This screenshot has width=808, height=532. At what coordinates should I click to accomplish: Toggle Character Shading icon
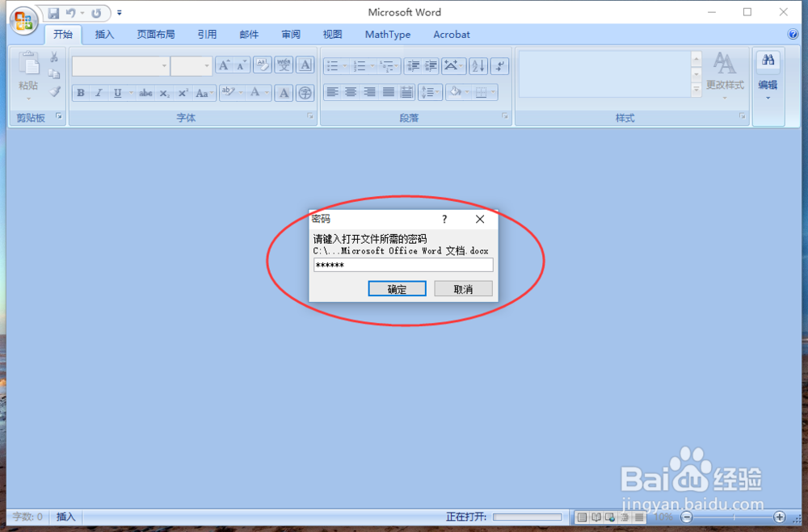pyautogui.click(x=284, y=93)
